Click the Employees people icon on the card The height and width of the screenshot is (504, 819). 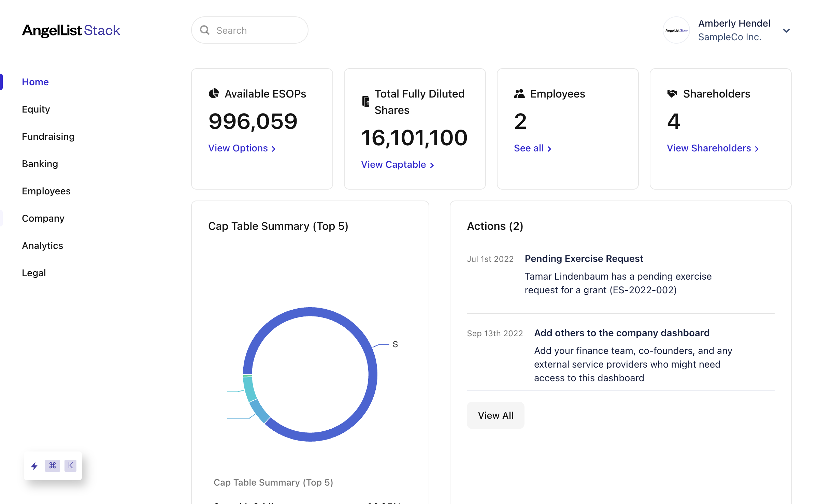(x=519, y=93)
